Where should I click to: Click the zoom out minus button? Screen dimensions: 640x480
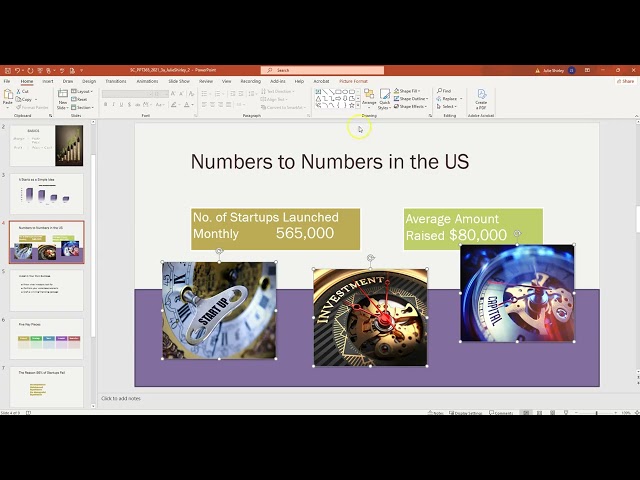576,413
